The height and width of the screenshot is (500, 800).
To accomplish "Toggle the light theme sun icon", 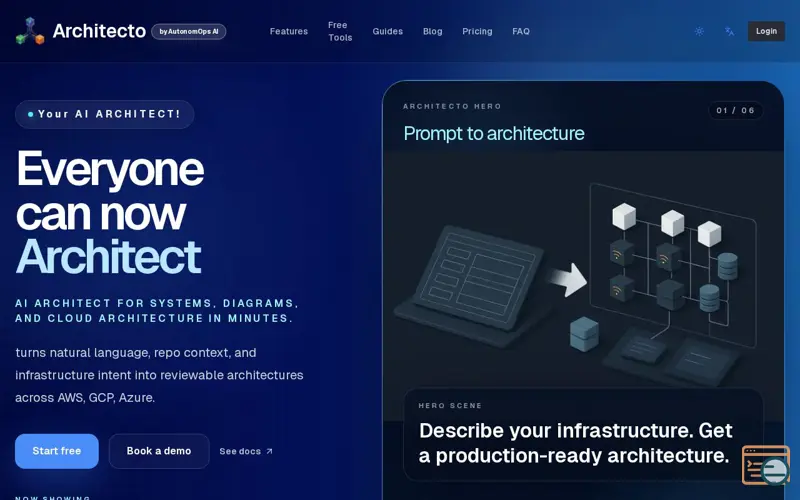I will (699, 31).
